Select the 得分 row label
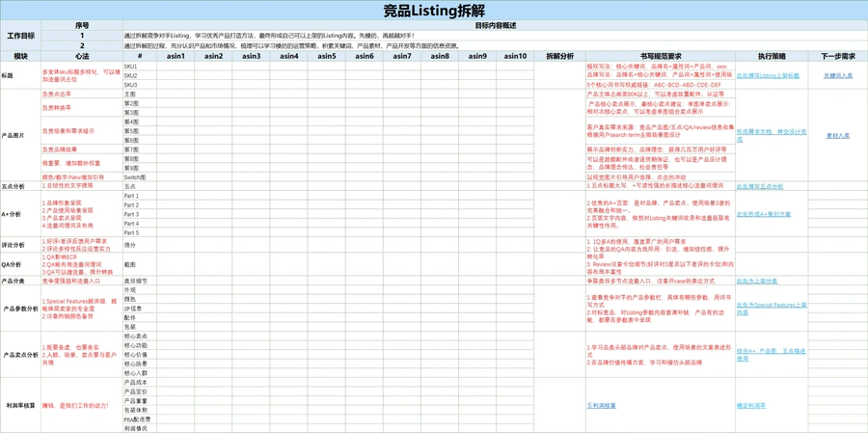The height and width of the screenshot is (433, 868). [x=140, y=244]
